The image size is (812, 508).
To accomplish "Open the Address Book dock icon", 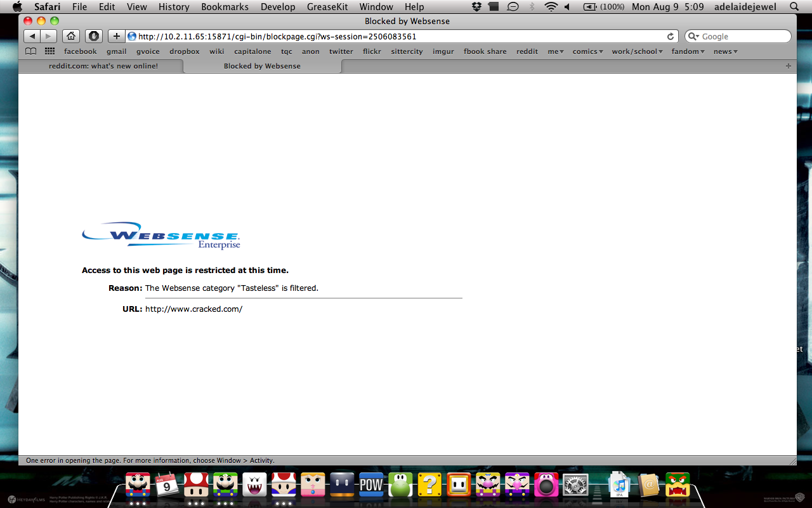I will pyautogui.click(x=649, y=485).
